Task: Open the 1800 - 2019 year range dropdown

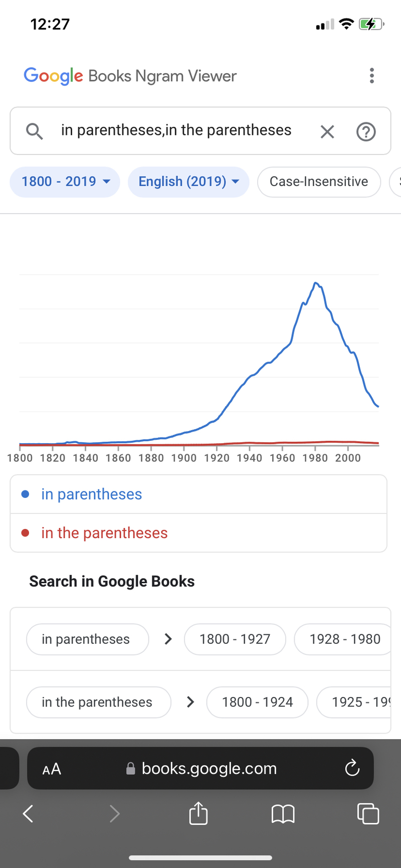Action: tap(65, 182)
